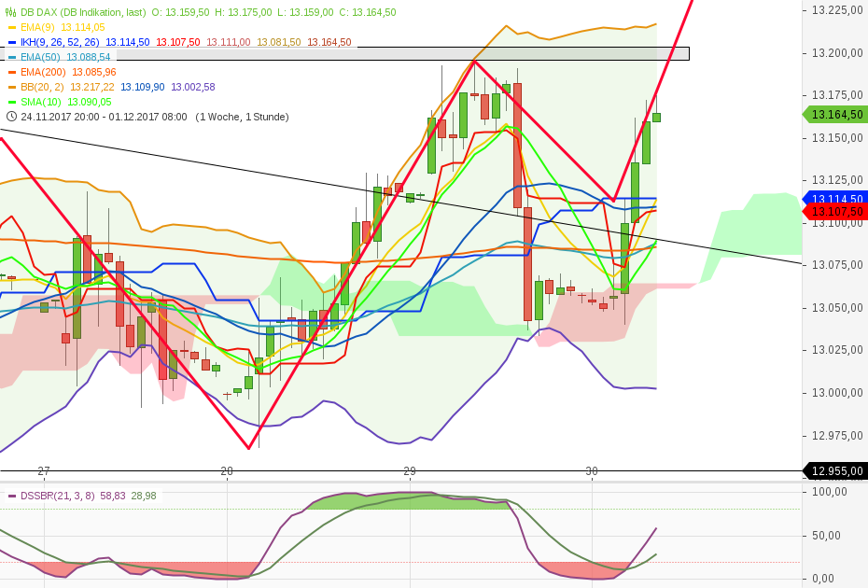Select the cyan EMA(50) line marker

coord(13,56)
